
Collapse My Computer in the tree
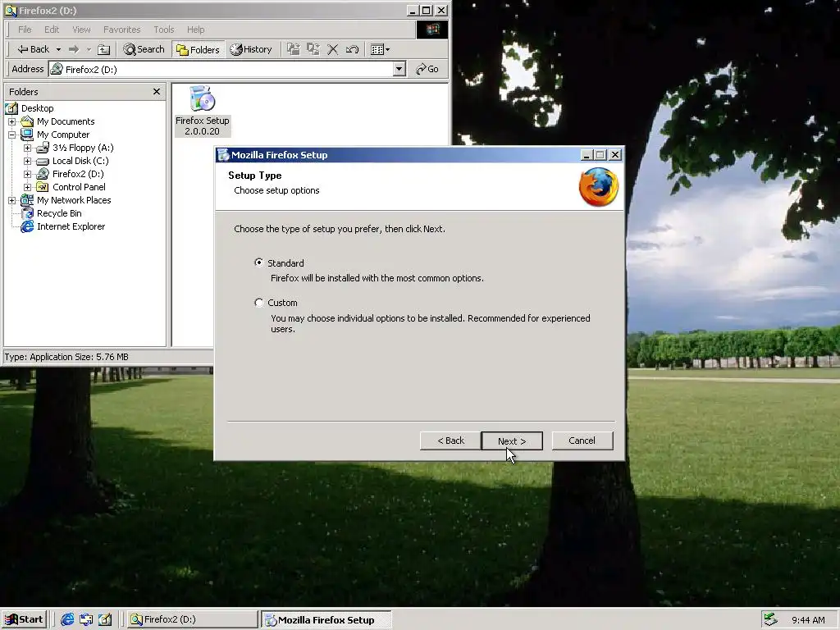click(x=11, y=135)
